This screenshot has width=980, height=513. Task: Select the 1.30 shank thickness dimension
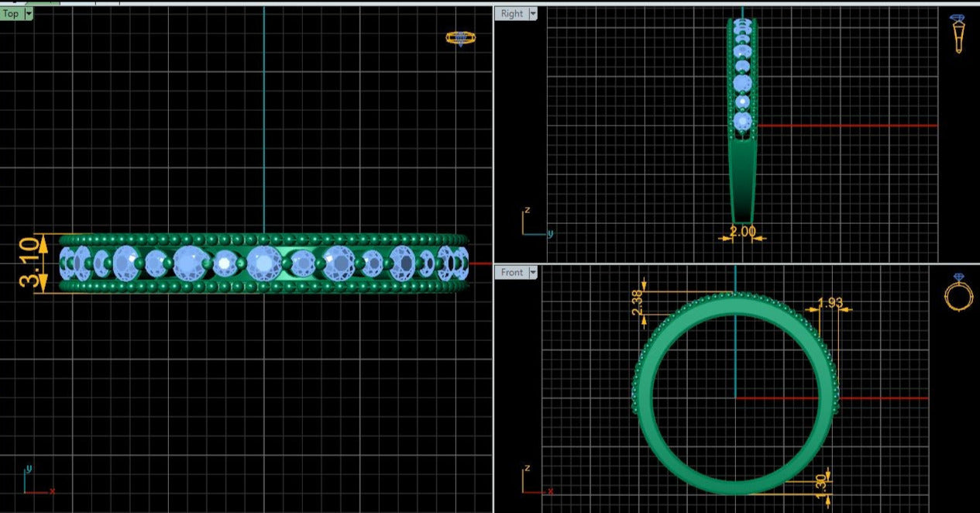[821, 482]
